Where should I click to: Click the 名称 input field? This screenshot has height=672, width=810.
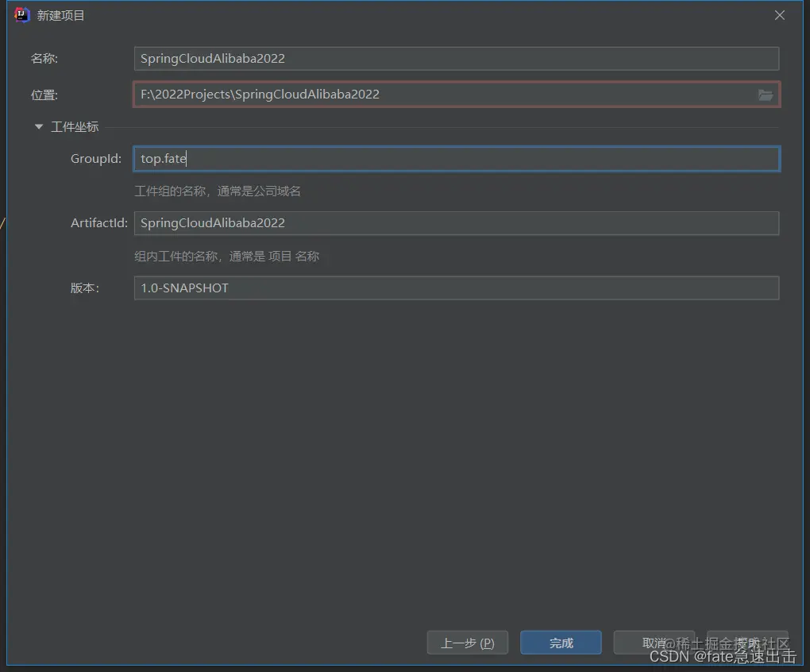point(456,58)
